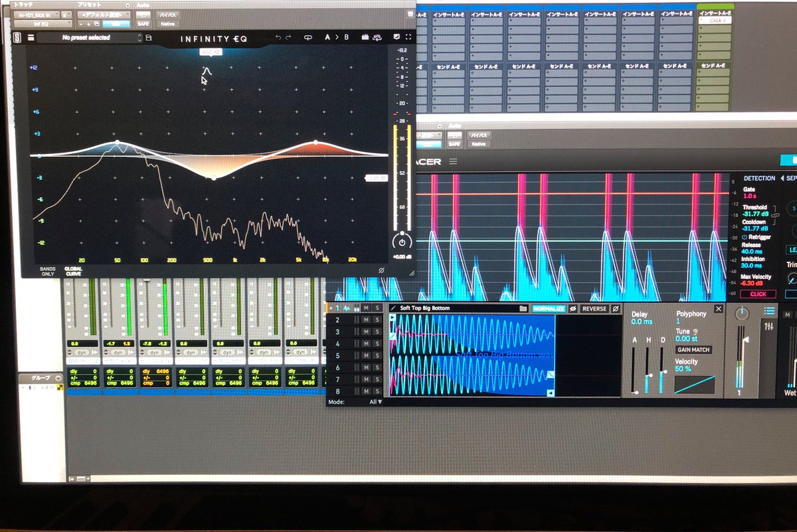
Task: Click the velocity curve display
Action: 695,385
